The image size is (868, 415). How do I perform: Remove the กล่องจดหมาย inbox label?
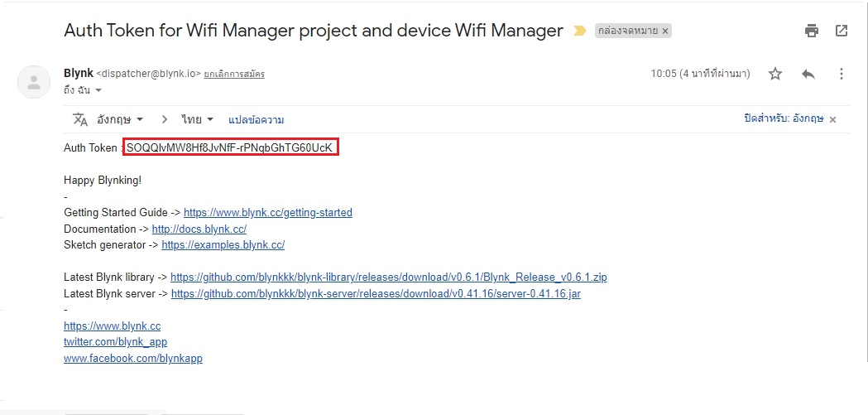coord(665,31)
